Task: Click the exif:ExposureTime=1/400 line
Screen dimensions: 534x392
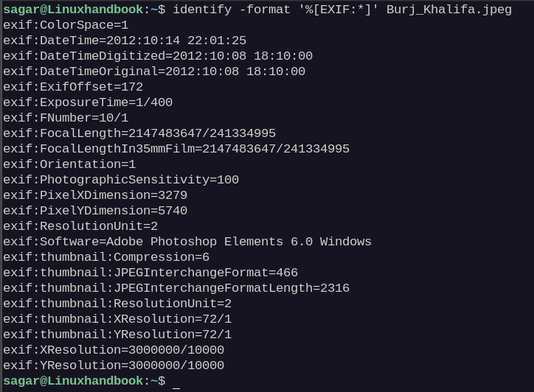Action: pos(88,102)
